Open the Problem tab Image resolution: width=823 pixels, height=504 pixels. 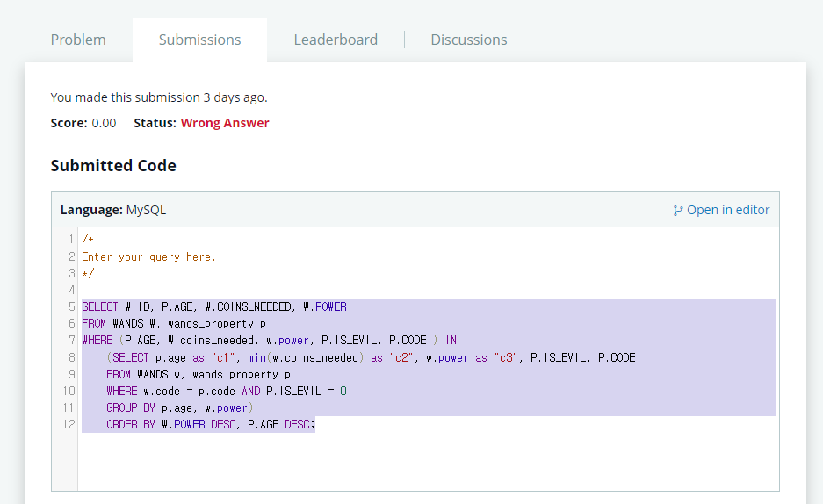point(77,40)
